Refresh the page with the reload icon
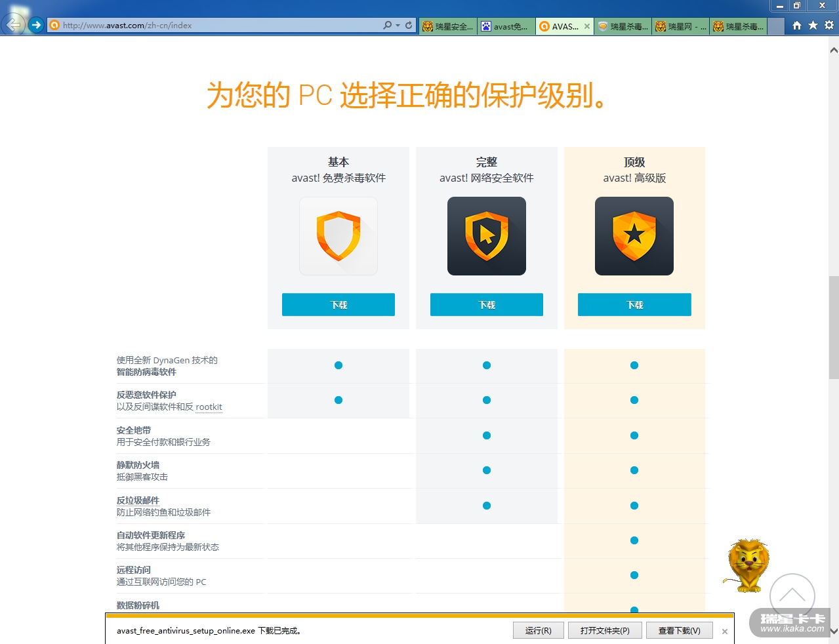839x644 pixels. coord(409,26)
